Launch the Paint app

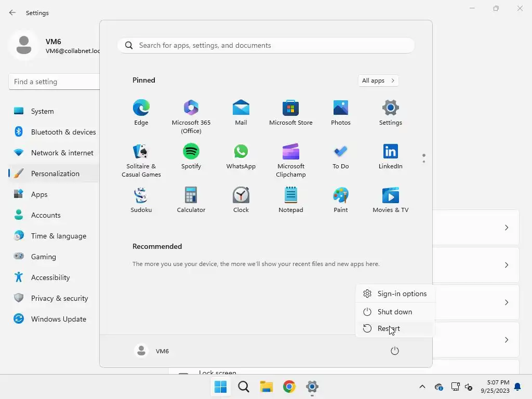[341, 200]
